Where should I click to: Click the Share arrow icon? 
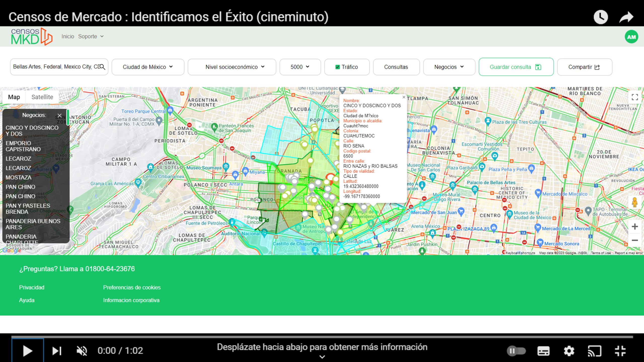626,17
